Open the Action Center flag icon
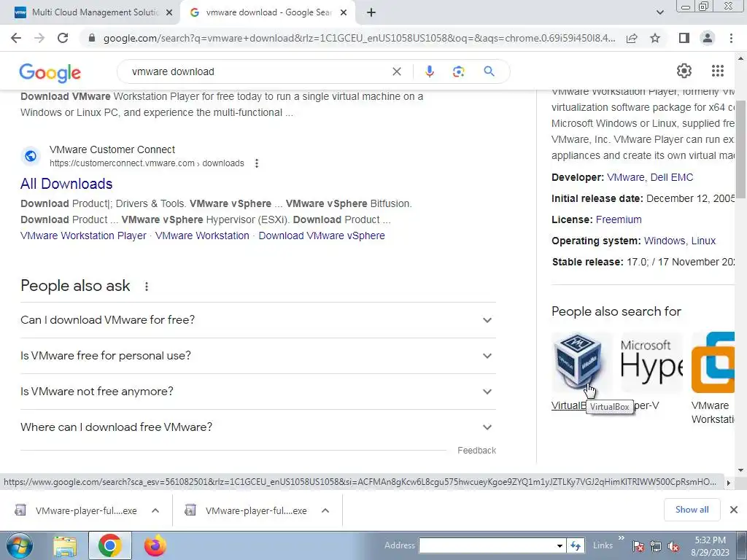747x560 pixels. [638, 546]
